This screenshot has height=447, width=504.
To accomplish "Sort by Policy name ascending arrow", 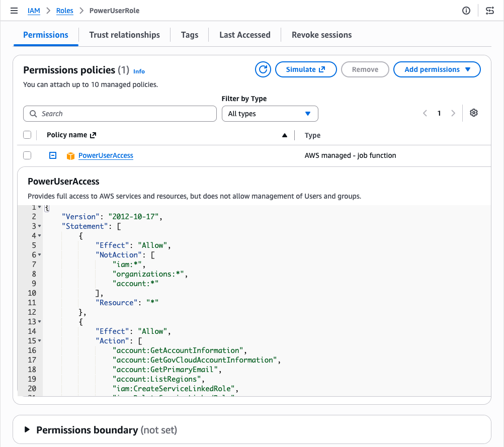I will (x=285, y=135).
